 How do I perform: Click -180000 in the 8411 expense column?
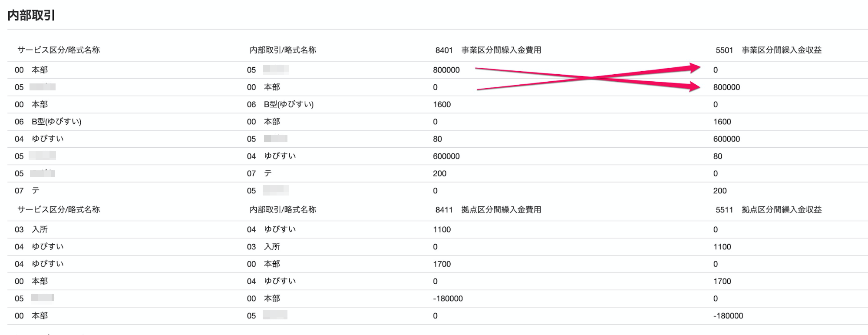(x=448, y=299)
